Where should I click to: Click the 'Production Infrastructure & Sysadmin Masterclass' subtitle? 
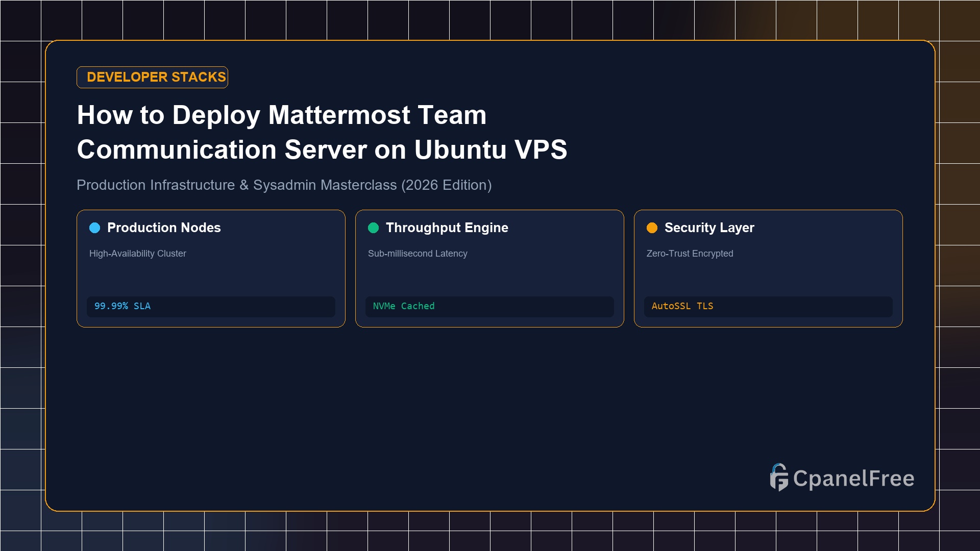point(284,185)
